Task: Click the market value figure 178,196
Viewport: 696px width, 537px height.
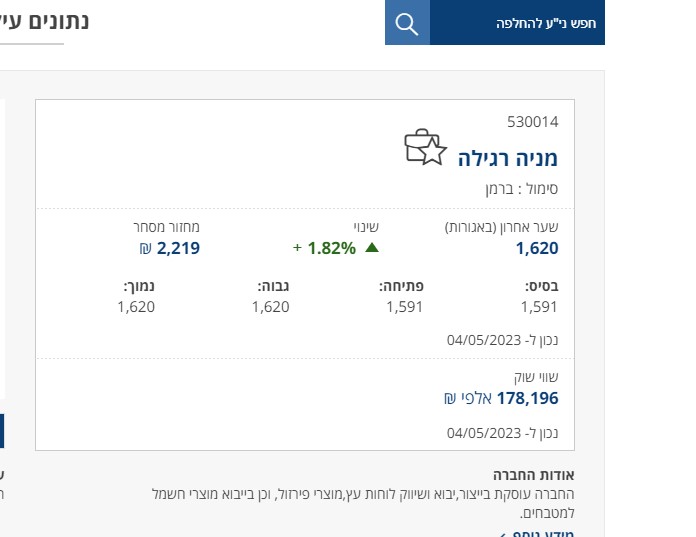Action: tap(527, 398)
